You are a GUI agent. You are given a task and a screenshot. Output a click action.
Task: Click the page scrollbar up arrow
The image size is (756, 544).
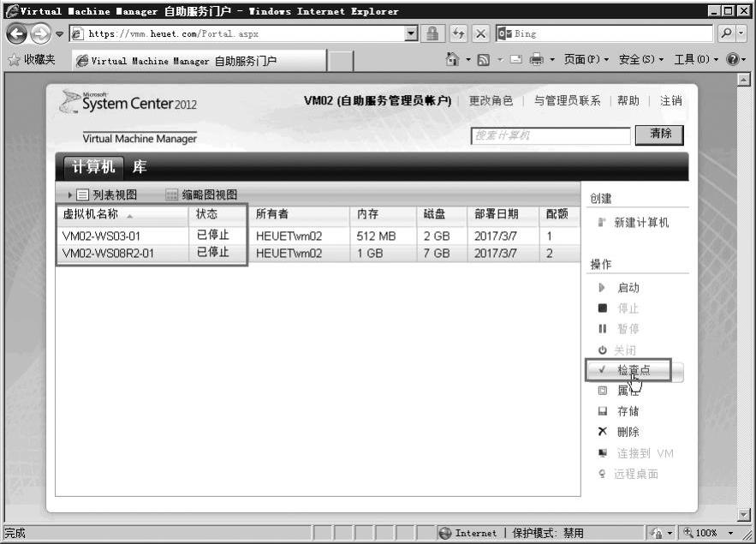pos(744,80)
